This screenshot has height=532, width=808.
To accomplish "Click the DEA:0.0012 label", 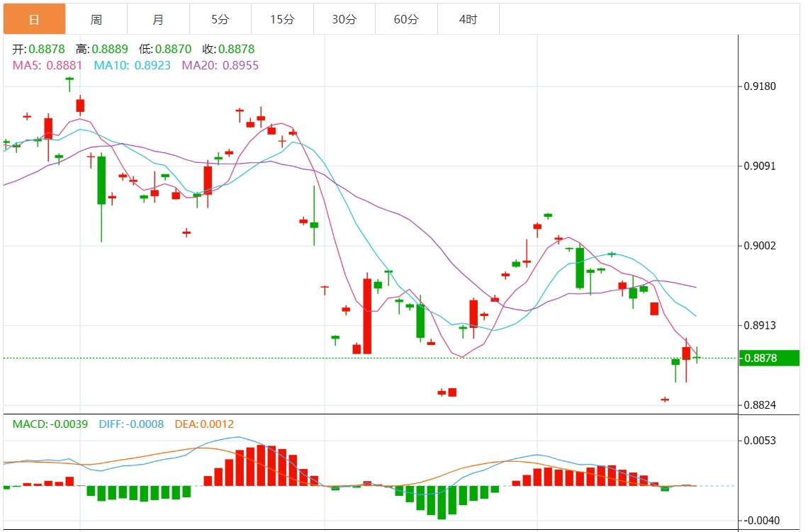I will (204, 424).
